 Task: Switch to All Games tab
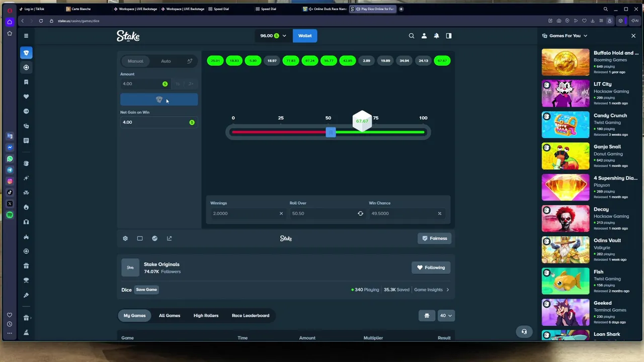point(170,316)
